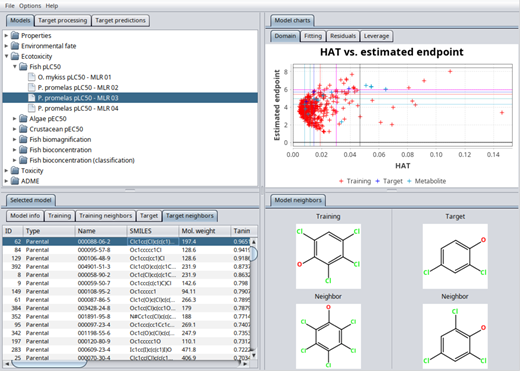The image size is (520, 371).
Task: Click the ADME folder icon
Action: [15, 181]
